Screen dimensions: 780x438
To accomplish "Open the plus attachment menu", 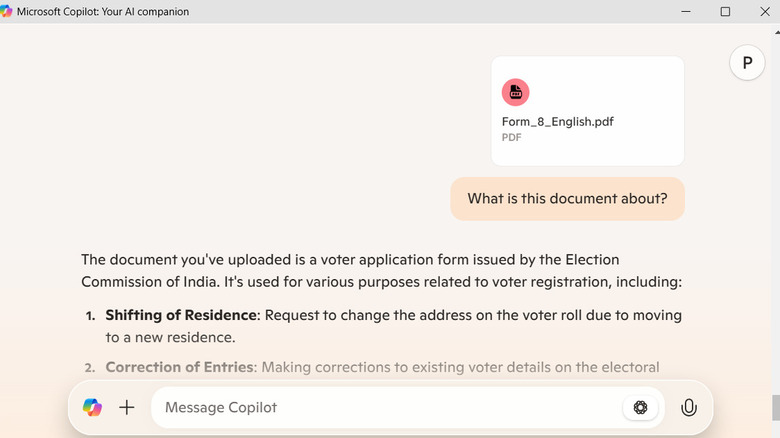I will point(127,407).
